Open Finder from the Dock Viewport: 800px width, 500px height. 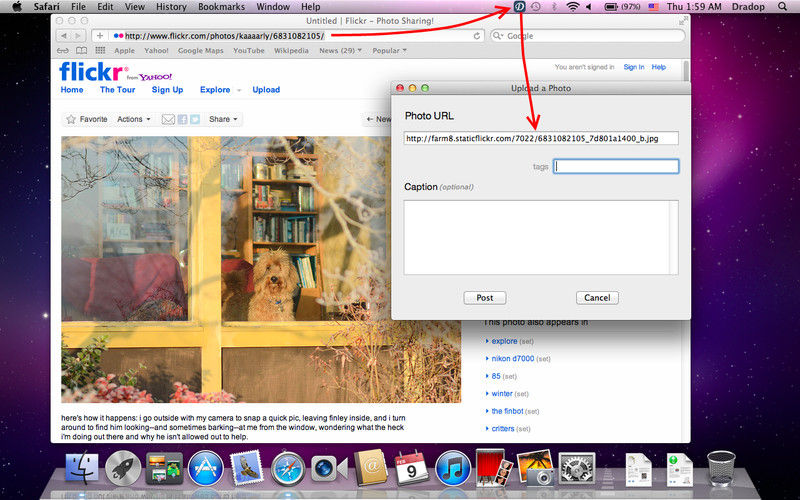[82, 468]
